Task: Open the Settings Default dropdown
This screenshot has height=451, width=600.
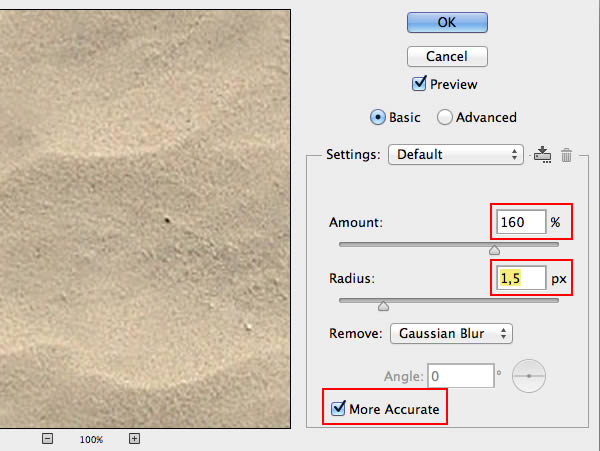Action: 455,155
